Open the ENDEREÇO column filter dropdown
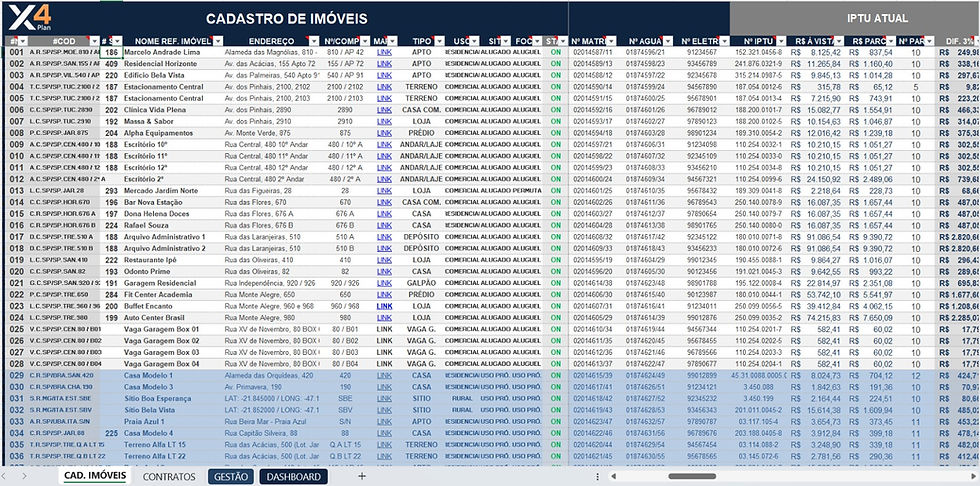Image resolution: width=980 pixels, height=486 pixels. [x=314, y=41]
